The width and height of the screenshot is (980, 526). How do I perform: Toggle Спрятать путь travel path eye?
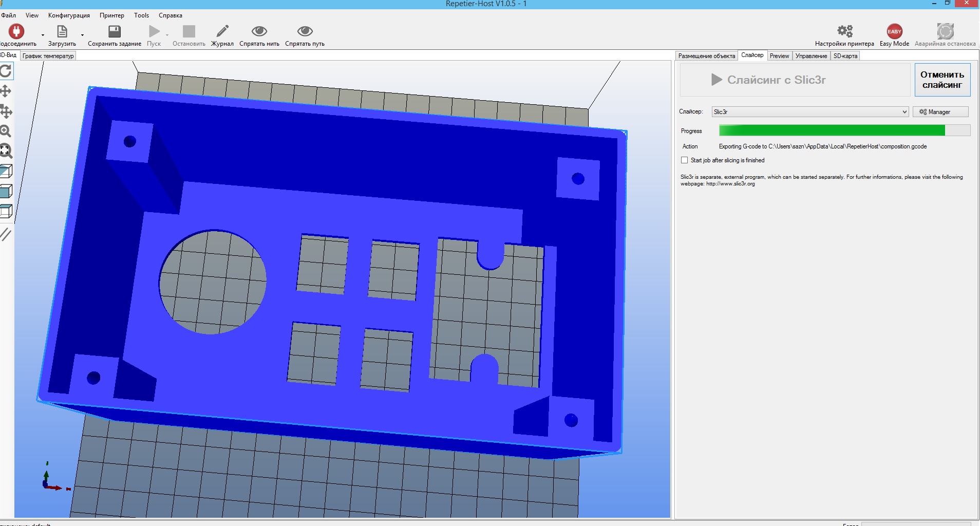305,32
